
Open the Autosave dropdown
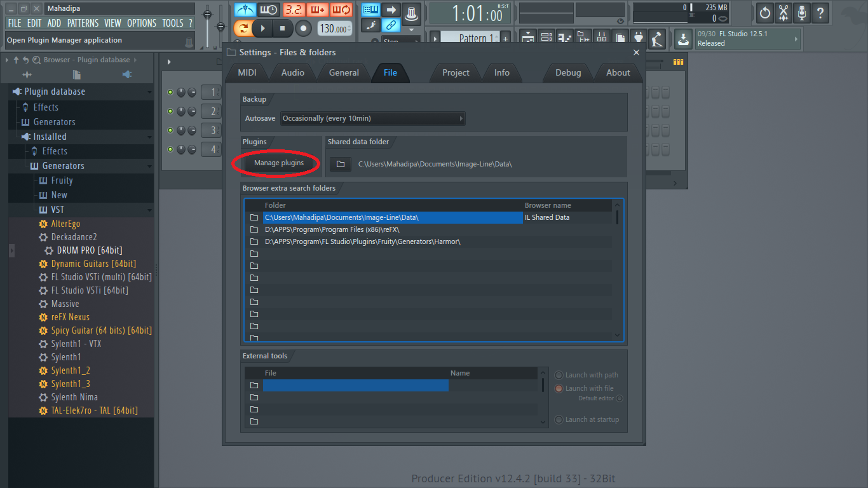pos(372,118)
